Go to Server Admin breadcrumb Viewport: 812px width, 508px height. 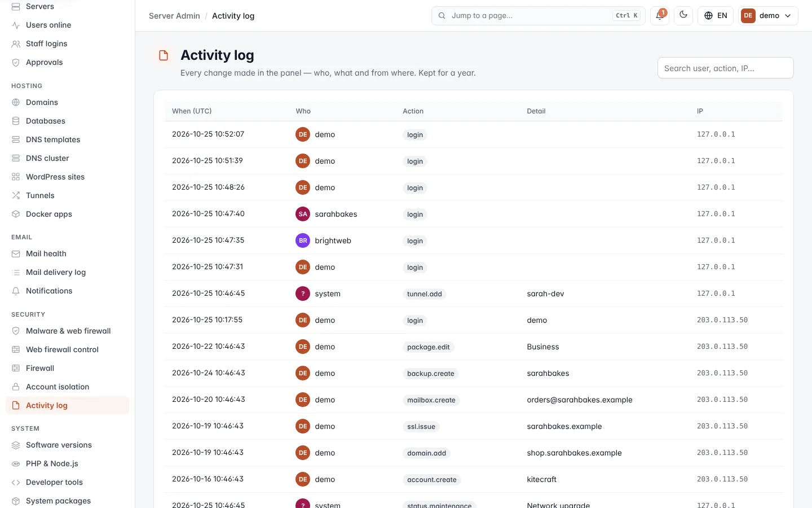174,16
